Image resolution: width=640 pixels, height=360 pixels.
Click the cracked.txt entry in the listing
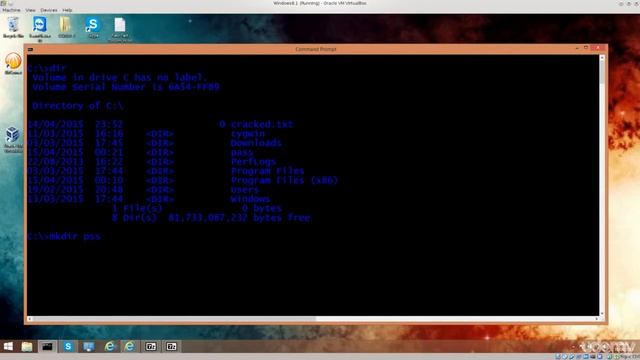pyautogui.click(x=262, y=124)
